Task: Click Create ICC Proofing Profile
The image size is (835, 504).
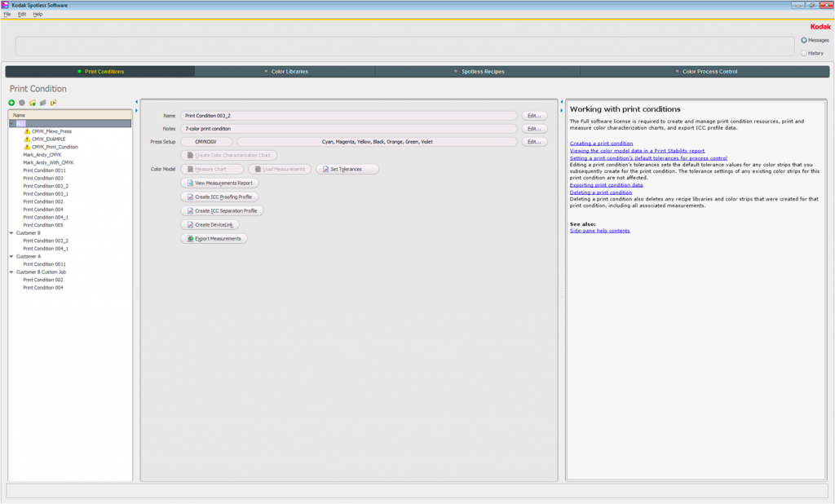Action: click(219, 197)
